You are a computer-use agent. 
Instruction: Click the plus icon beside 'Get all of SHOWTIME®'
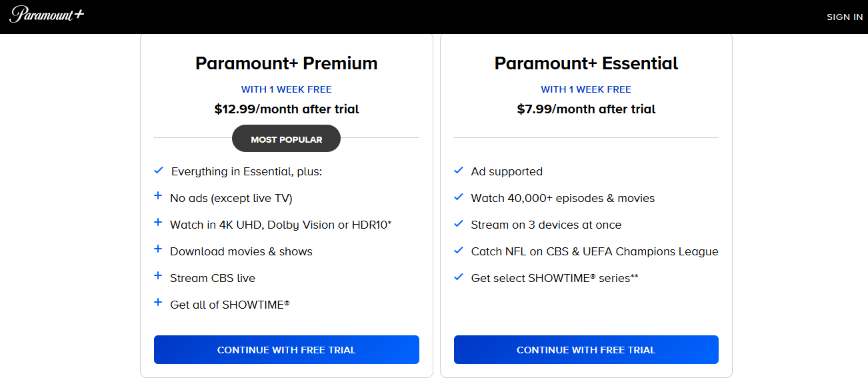tap(158, 303)
